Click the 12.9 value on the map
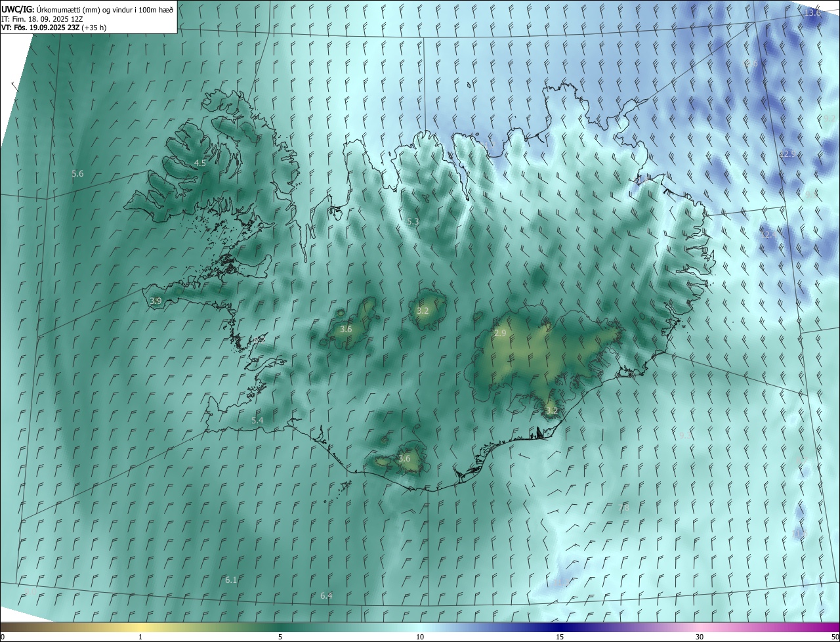The image size is (840, 642). click(x=787, y=154)
